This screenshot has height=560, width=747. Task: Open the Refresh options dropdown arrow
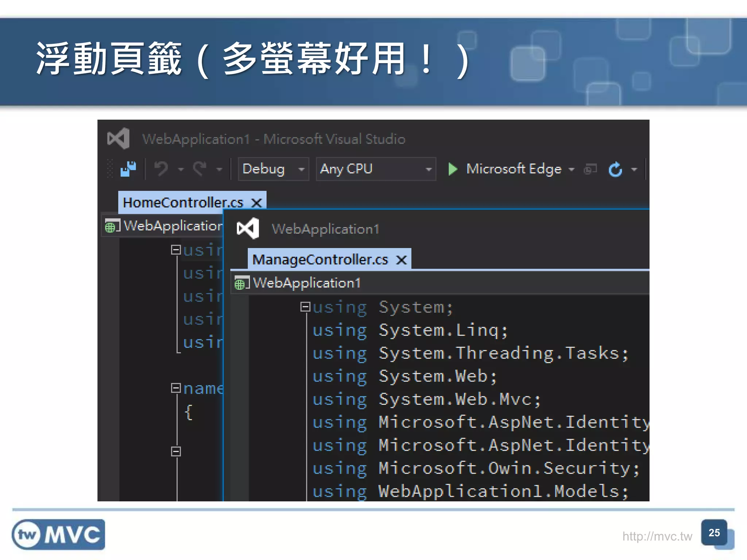634,170
